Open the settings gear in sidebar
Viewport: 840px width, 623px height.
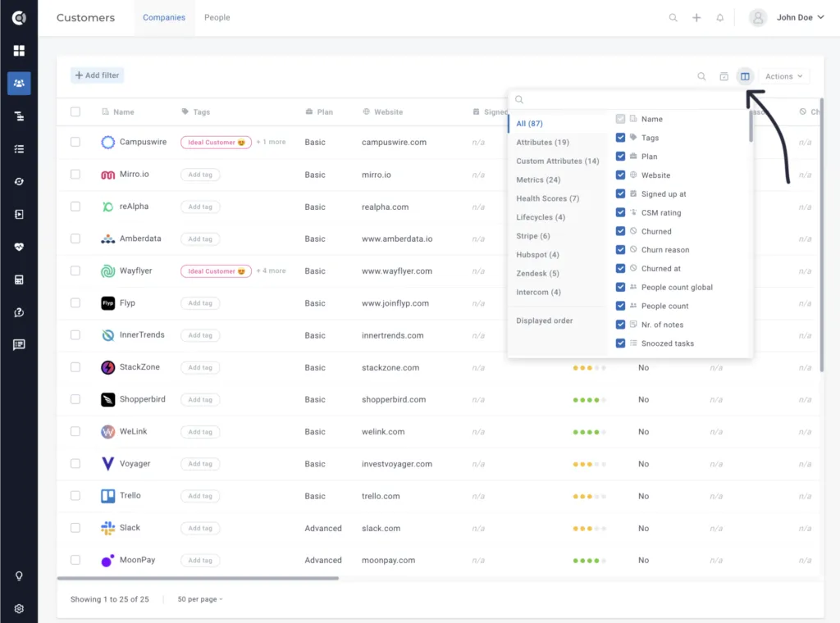pos(19,608)
